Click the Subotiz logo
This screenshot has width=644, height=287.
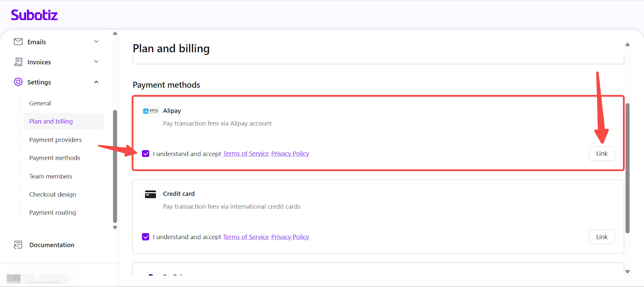(34, 15)
